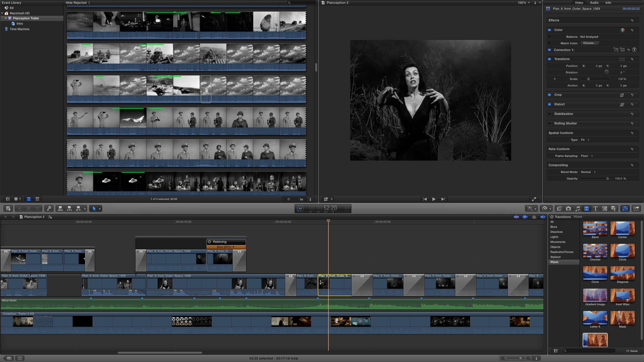Open the Frame Sampling Floor dropdown
The height and width of the screenshot is (362, 644).
coord(587,156)
